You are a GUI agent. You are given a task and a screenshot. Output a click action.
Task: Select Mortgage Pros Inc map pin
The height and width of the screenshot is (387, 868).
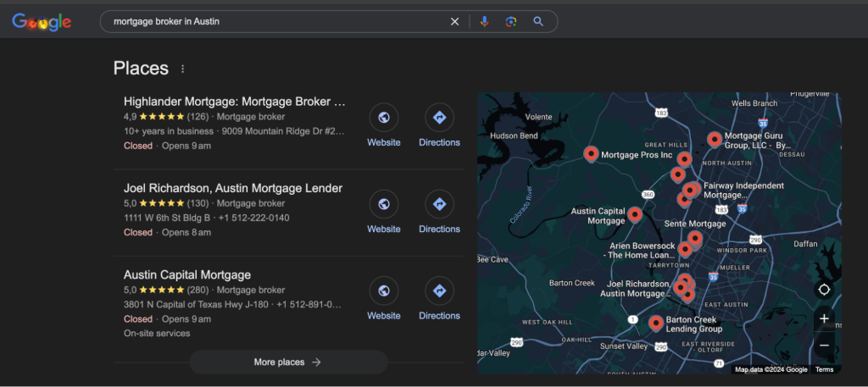pyautogui.click(x=591, y=153)
